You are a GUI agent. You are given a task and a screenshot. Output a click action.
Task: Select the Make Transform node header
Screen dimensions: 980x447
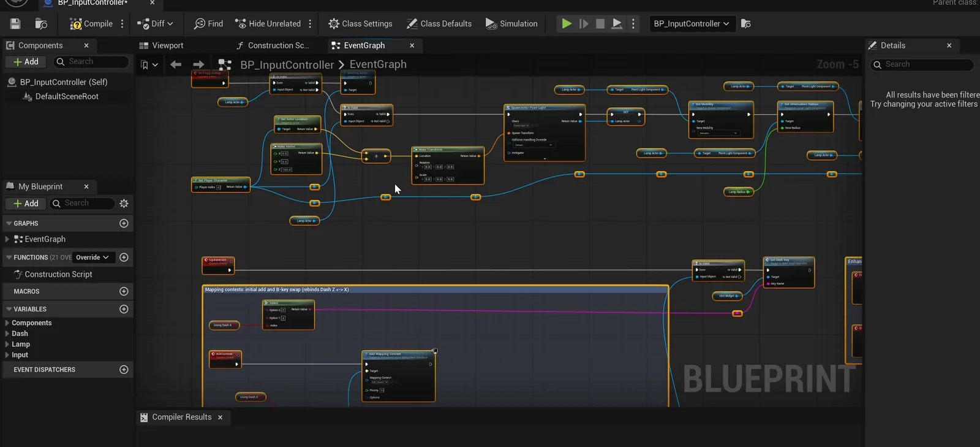pyautogui.click(x=448, y=150)
